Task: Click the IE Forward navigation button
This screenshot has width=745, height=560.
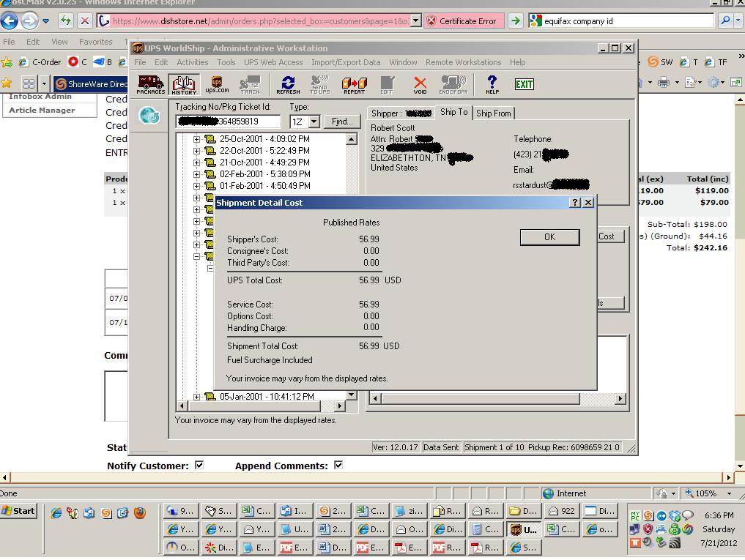Action: click(29, 20)
